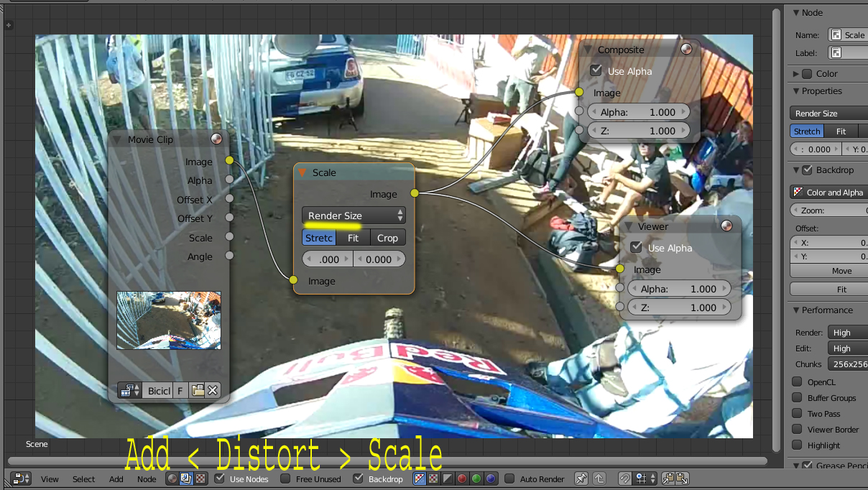Select the compositing node tree icon
The height and width of the screenshot is (490, 868).
(x=185, y=479)
